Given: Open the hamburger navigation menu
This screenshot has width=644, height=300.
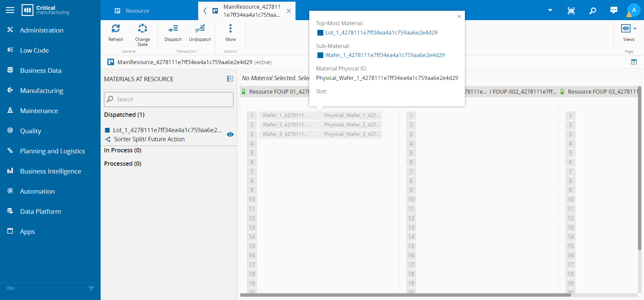Looking at the screenshot, I should 10,10.
